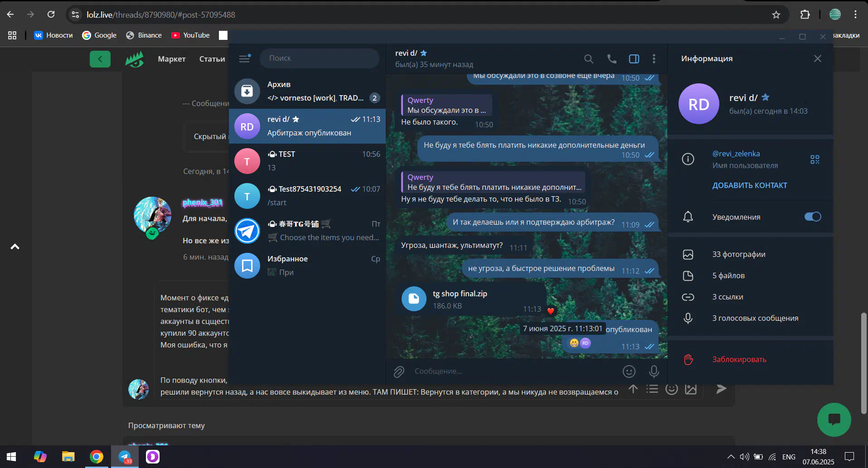Select the revi d/ chat
Image resolution: width=868 pixels, height=468 pixels.
[x=307, y=126]
